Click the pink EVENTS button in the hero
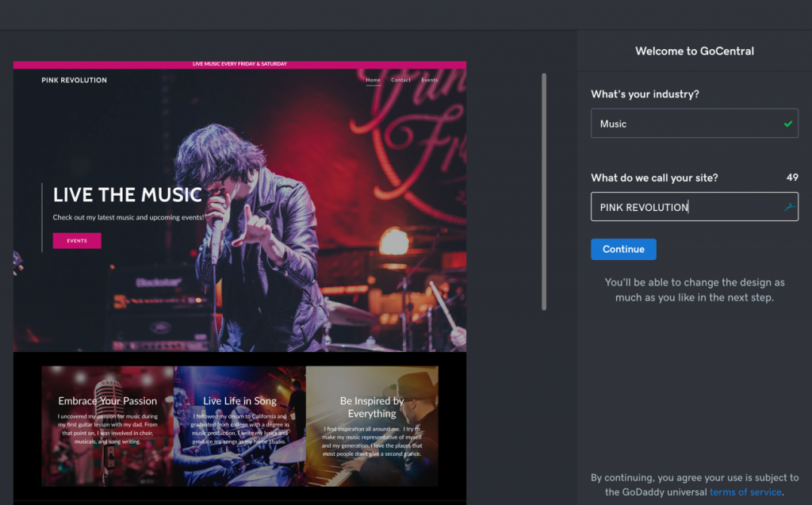Screen dimensions: 812x505 click(77, 241)
